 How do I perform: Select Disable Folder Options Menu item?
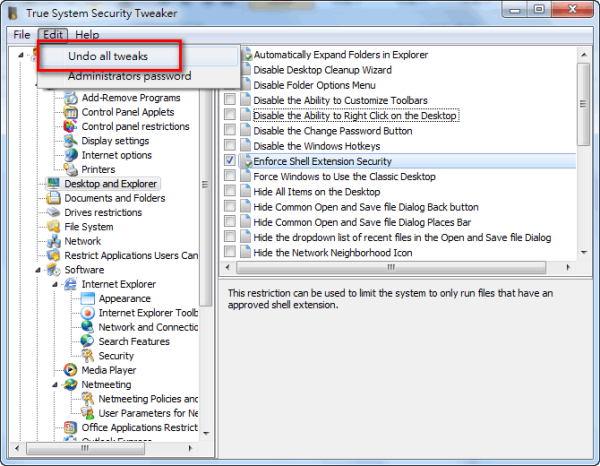(x=314, y=85)
